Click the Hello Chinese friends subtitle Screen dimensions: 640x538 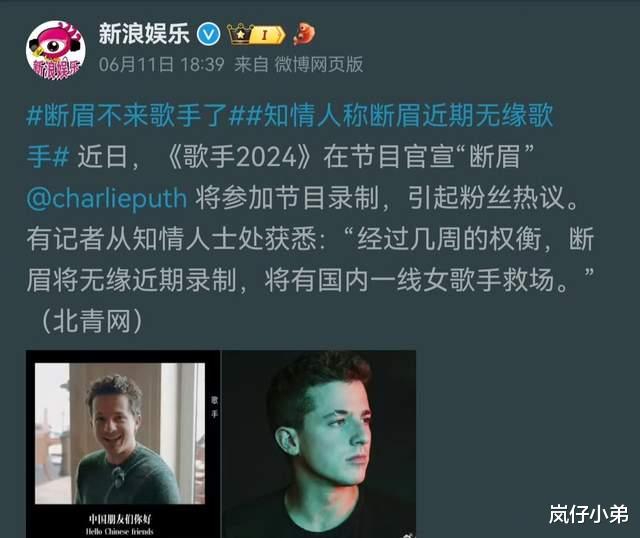tap(120, 531)
